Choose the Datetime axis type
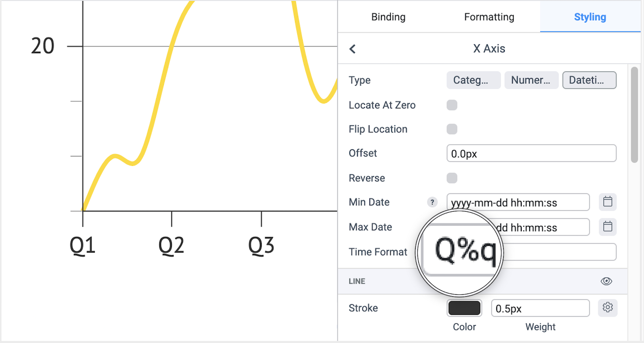 pos(589,80)
